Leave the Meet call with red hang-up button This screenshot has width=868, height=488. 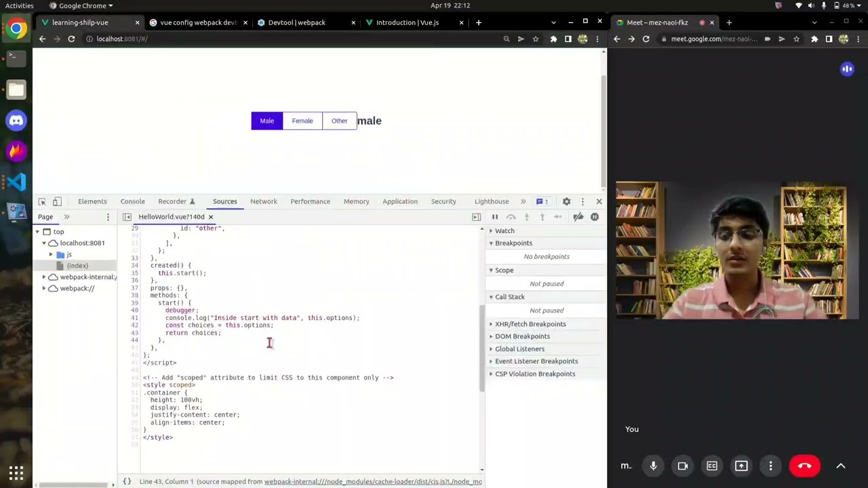tap(805, 466)
